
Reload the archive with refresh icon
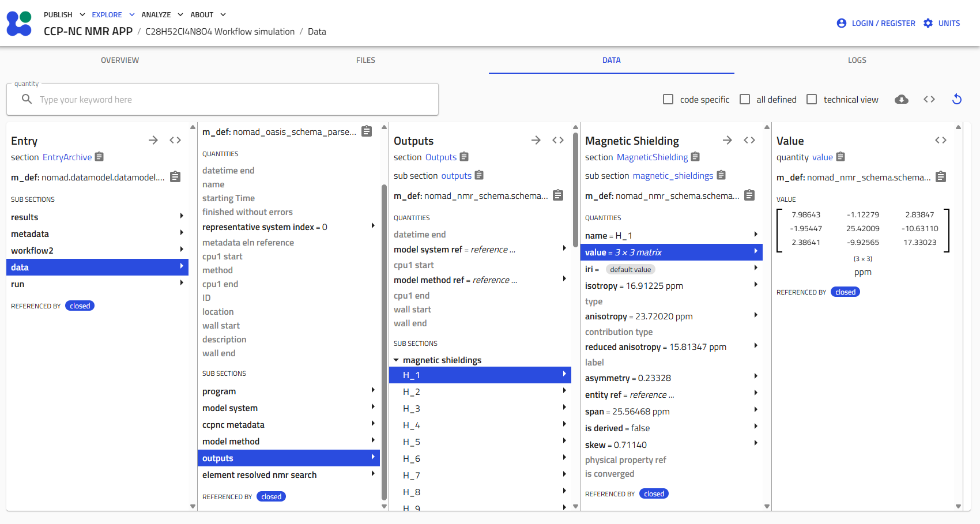click(957, 99)
